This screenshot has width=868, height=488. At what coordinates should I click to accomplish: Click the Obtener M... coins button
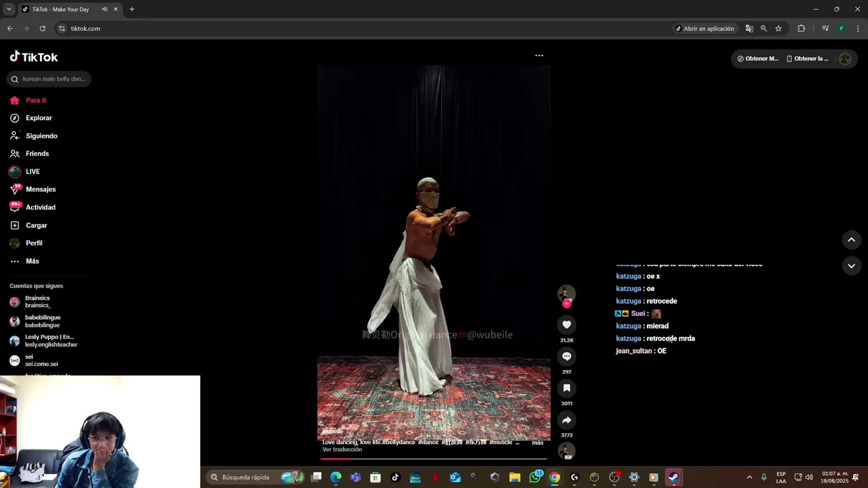pyautogui.click(x=757, y=59)
